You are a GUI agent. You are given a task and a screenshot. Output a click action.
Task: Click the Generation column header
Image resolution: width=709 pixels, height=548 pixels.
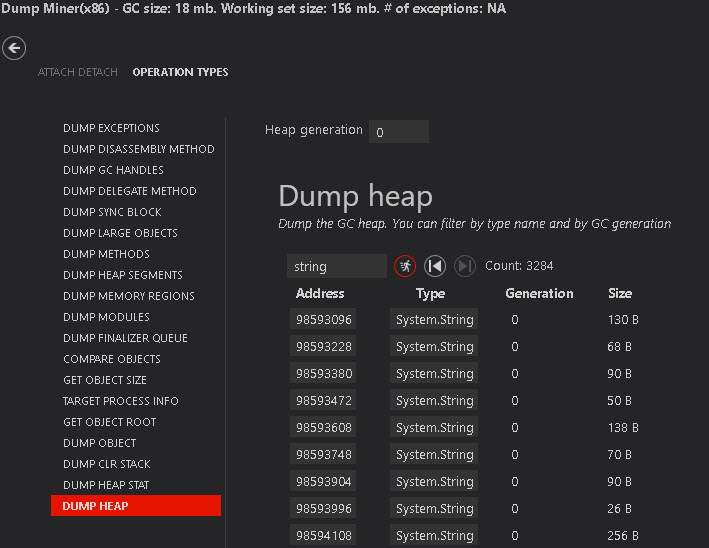[539, 294]
